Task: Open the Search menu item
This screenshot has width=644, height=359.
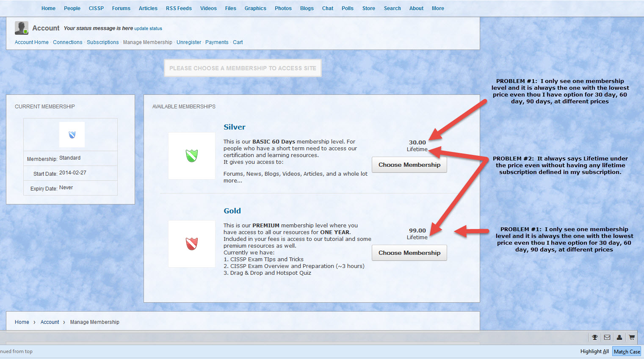Action: (x=392, y=8)
